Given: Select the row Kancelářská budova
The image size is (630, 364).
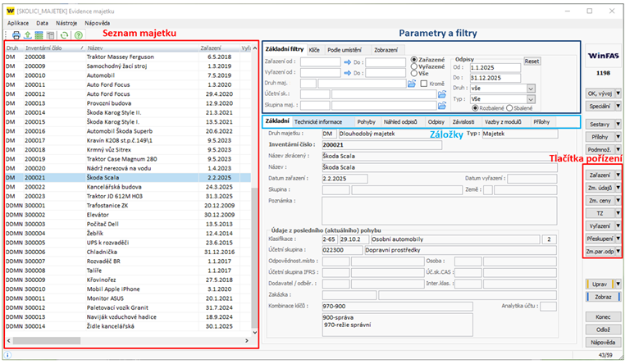Looking at the screenshot, I should click(128, 187).
